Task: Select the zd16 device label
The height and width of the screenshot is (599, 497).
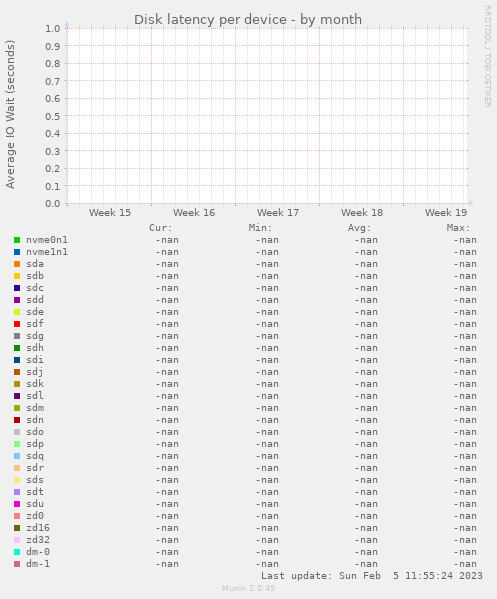Action: point(38,528)
